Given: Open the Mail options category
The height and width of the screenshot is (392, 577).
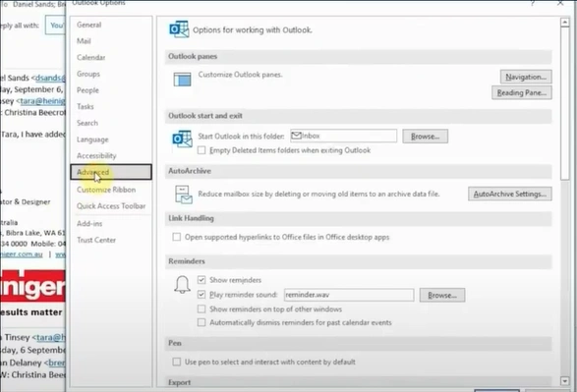Looking at the screenshot, I should [111, 41].
